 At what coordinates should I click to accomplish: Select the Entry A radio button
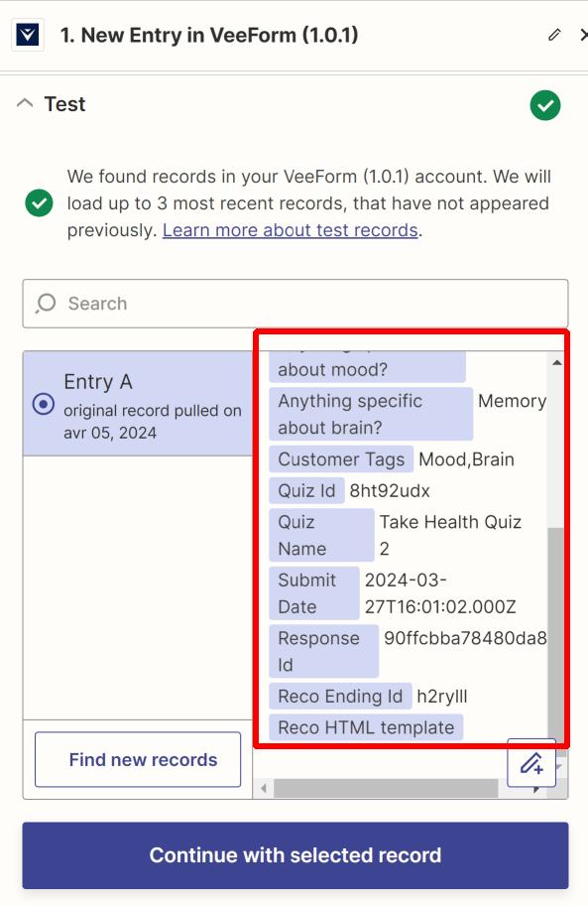coord(44,403)
